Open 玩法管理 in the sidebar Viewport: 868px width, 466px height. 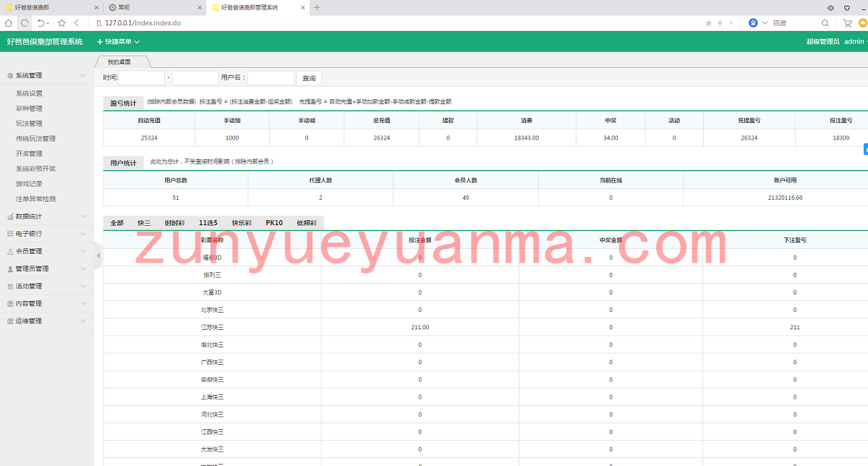30,124
